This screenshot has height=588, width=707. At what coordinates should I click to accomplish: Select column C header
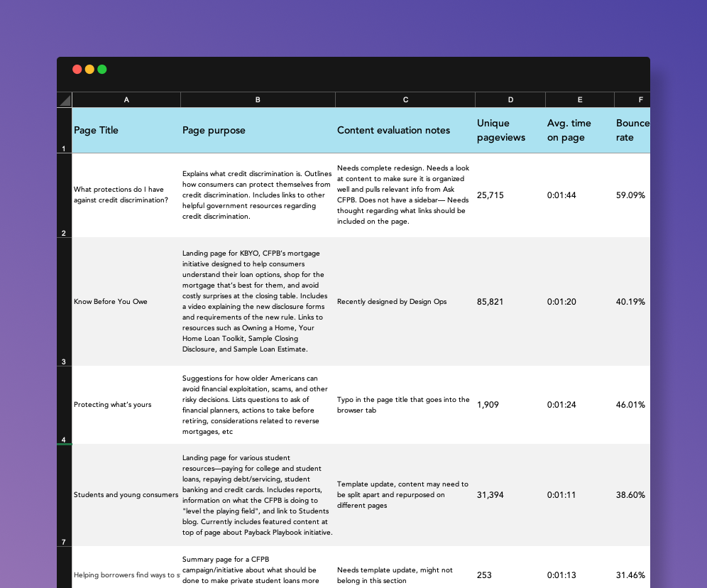coord(405,99)
